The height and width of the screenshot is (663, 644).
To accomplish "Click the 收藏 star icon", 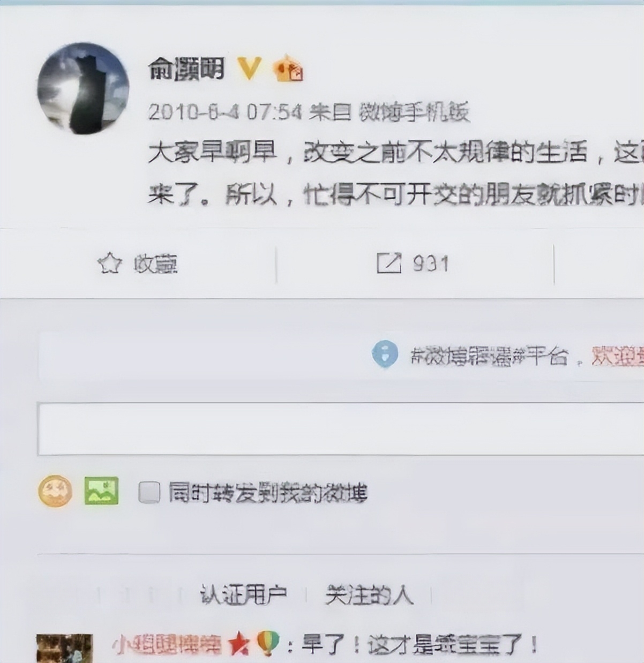I will [x=110, y=263].
